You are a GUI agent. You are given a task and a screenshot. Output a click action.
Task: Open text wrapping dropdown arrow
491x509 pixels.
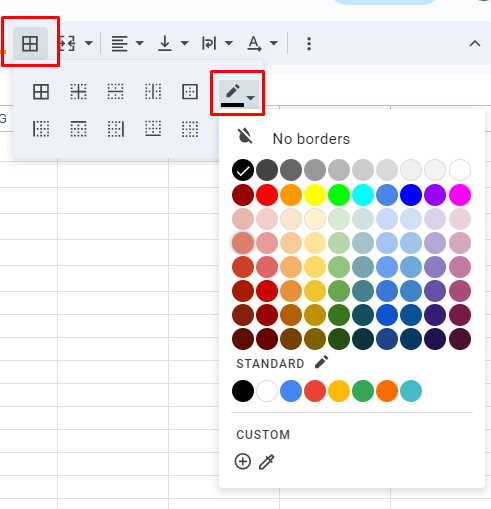[229, 43]
